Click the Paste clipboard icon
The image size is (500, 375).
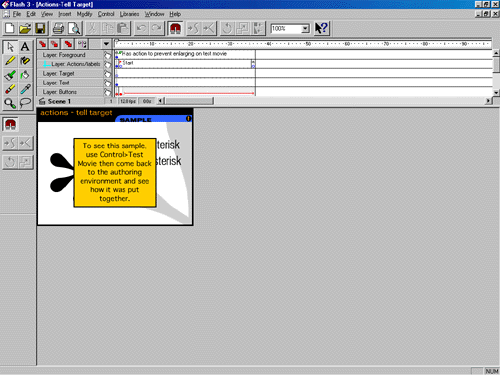123,28
